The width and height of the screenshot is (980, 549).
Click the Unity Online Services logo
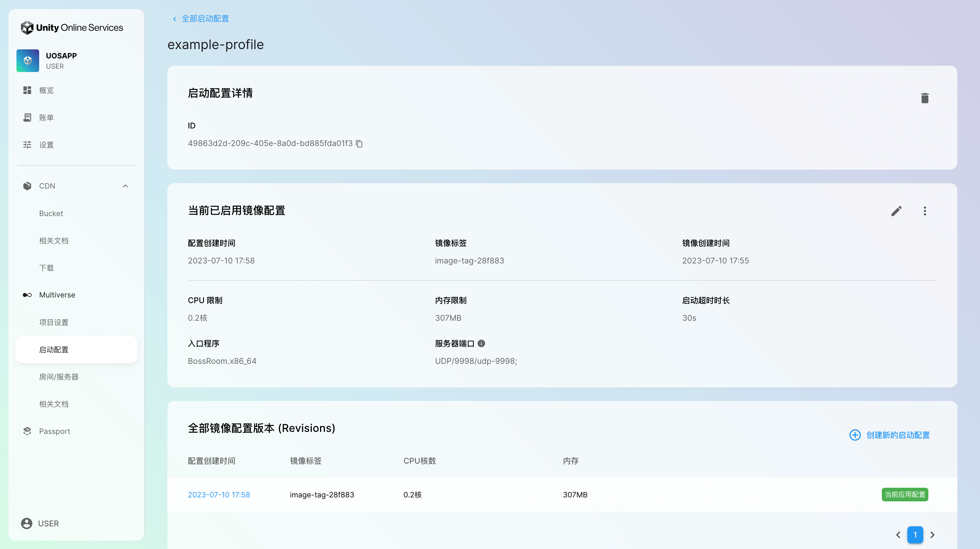coord(72,28)
